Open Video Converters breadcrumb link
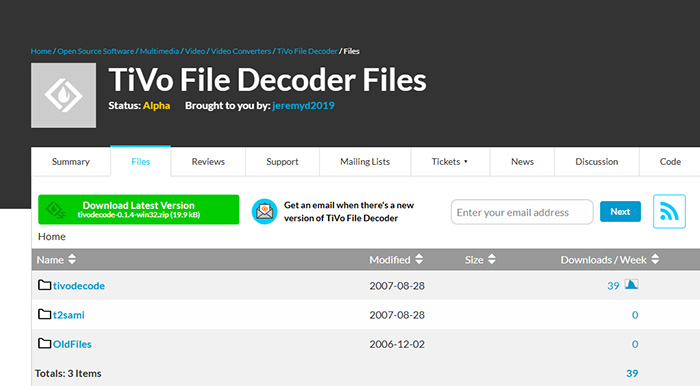 [x=241, y=51]
